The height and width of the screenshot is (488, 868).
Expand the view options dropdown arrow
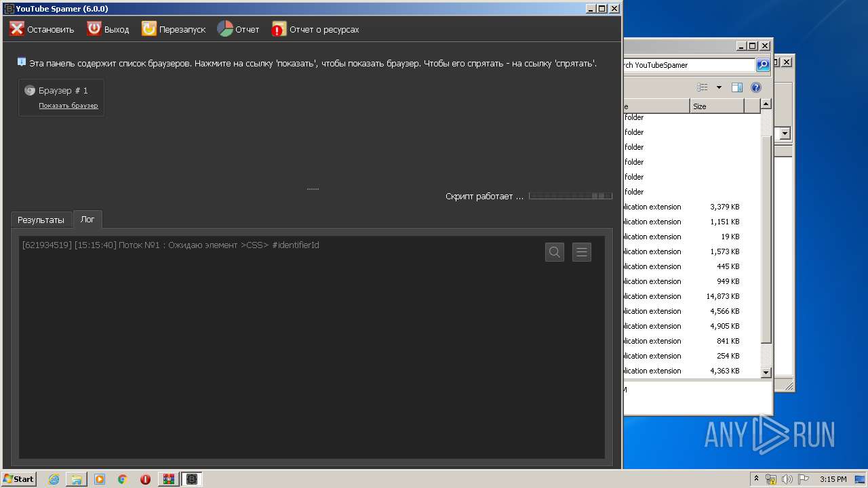(719, 87)
